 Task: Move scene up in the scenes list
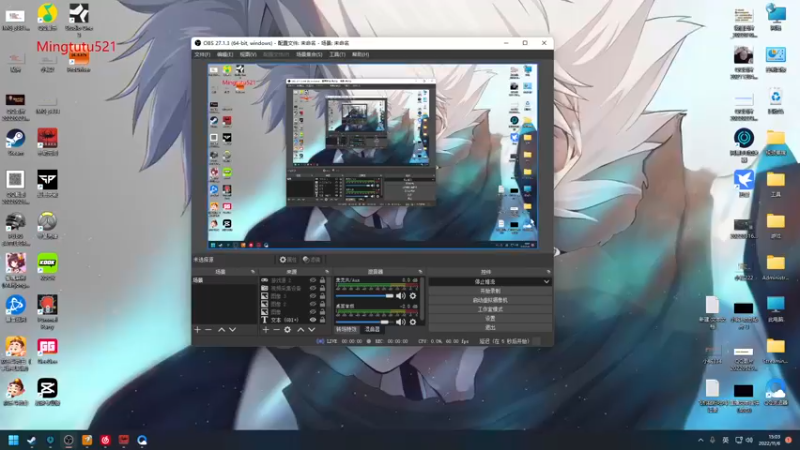point(221,330)
